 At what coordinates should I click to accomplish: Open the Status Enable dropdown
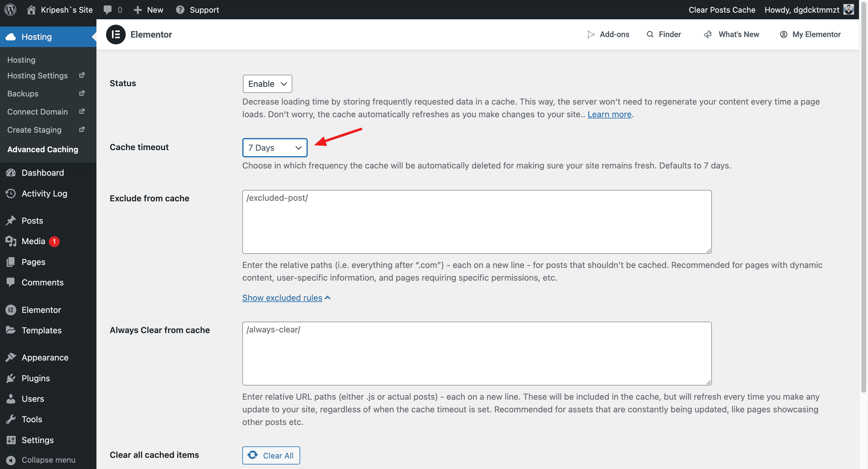click(267, 83)
